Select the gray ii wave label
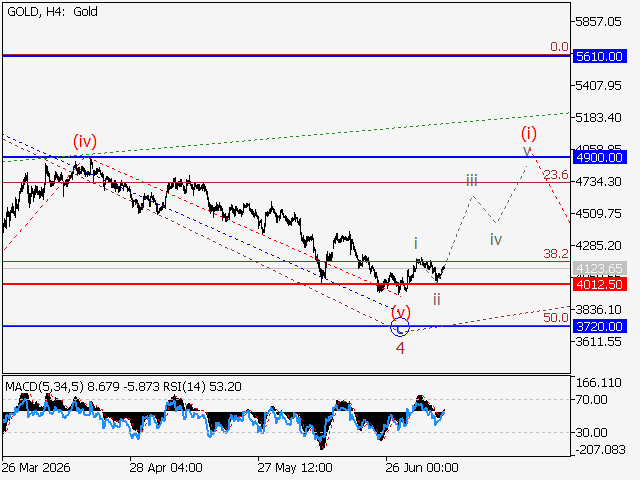Viewport: 640px width, 480px height. pyautogui.click(x=437, y=299)
